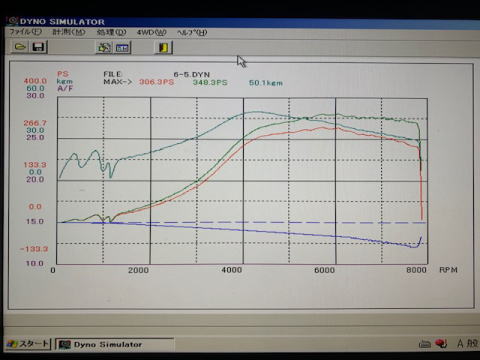Screen dimensions: 480x360
Task: Toggle the IME '般' conversion mode indicator
Action: pos(473,343)
